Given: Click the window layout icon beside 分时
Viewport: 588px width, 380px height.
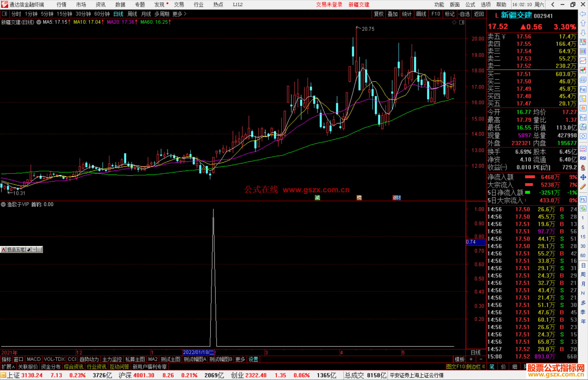Looking at the screenshot, I should pyautogui.click(x=4, y=14).
